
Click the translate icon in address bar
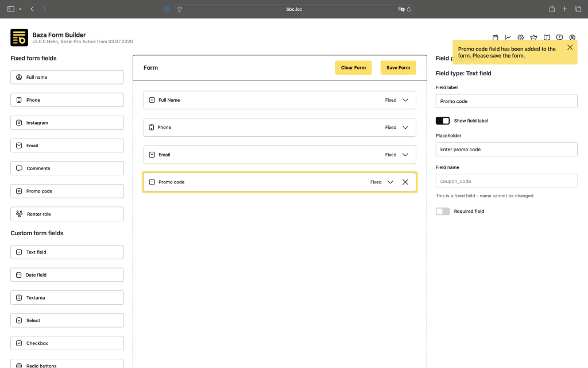pyautogui.click(x=401, y=9)
